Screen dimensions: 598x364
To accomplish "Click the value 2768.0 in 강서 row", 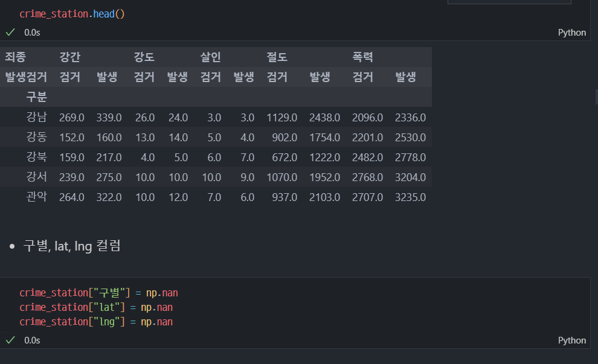I will 367,177.
